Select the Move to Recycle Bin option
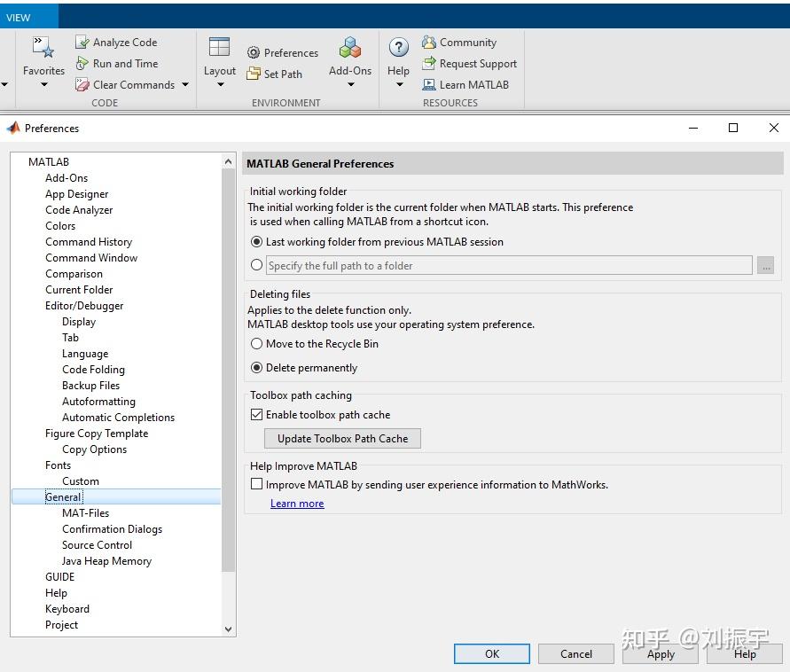This screenshot has height=672, width=790. tap(256, 343)
